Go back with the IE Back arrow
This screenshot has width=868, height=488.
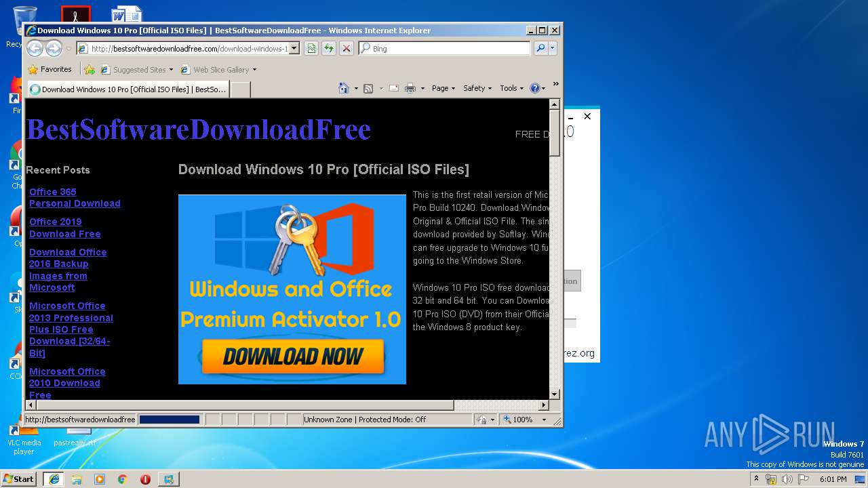[x=35, y=48]
